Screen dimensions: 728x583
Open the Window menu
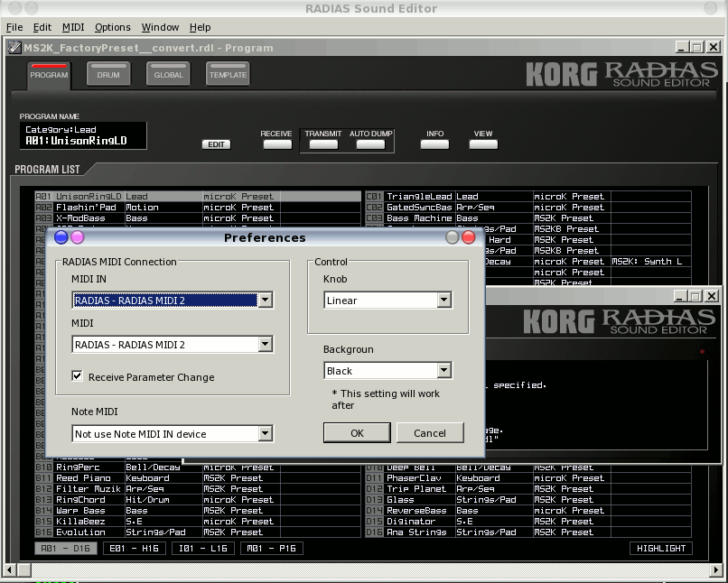click(x=160, y=27)
